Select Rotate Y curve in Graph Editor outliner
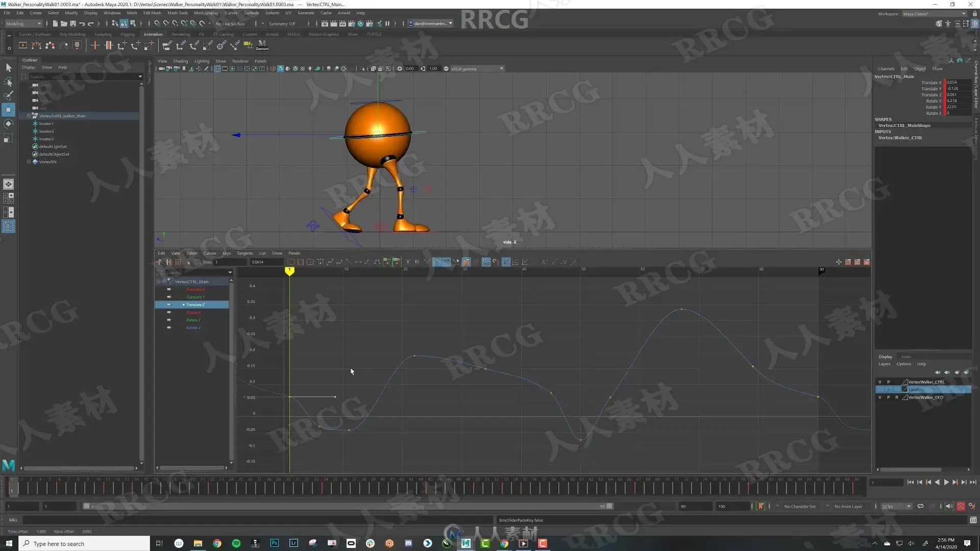The image size is (980, 551). (x=193, y=320)
